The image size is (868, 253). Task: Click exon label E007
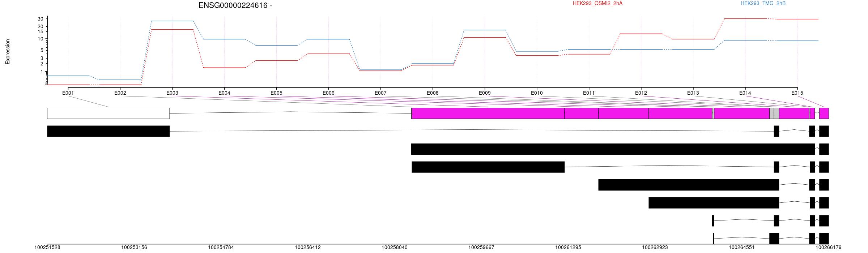pos(380,93)
